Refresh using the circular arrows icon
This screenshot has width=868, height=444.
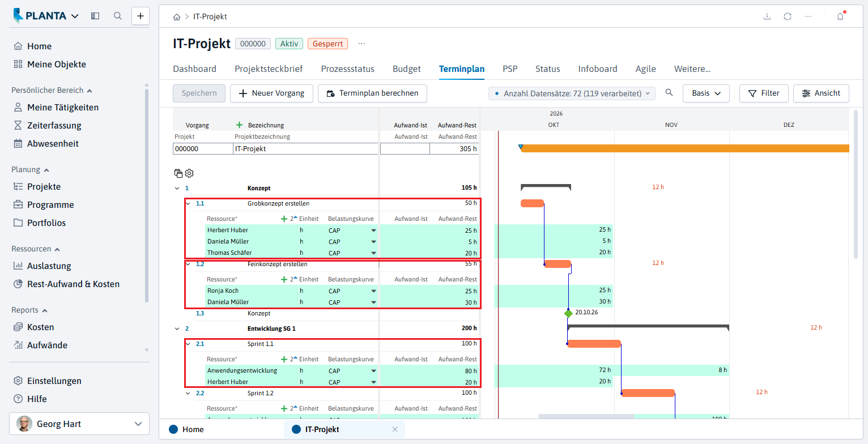click(788, 16)
